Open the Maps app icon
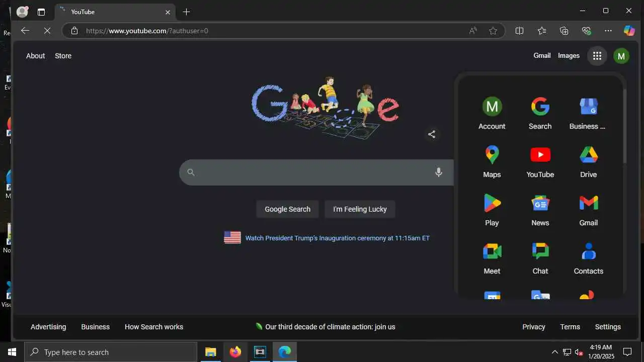Image resolution: width=644 pixels, height=362 pixels. point(492,162)
